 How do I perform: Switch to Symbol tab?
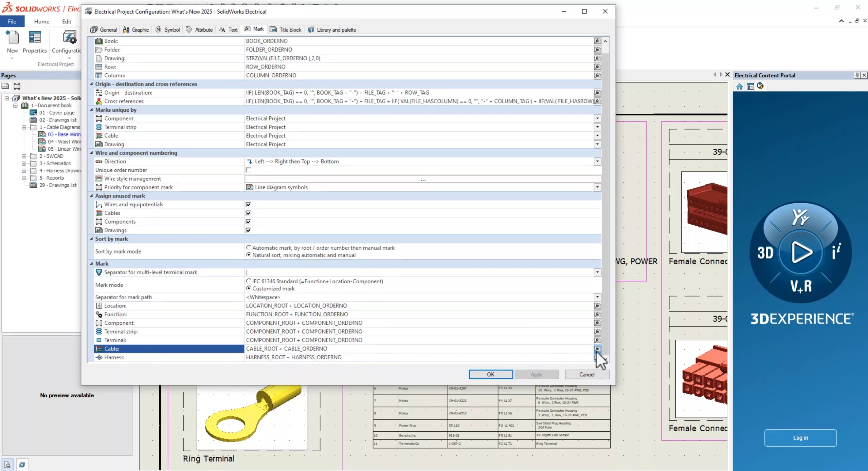(168, 30)
